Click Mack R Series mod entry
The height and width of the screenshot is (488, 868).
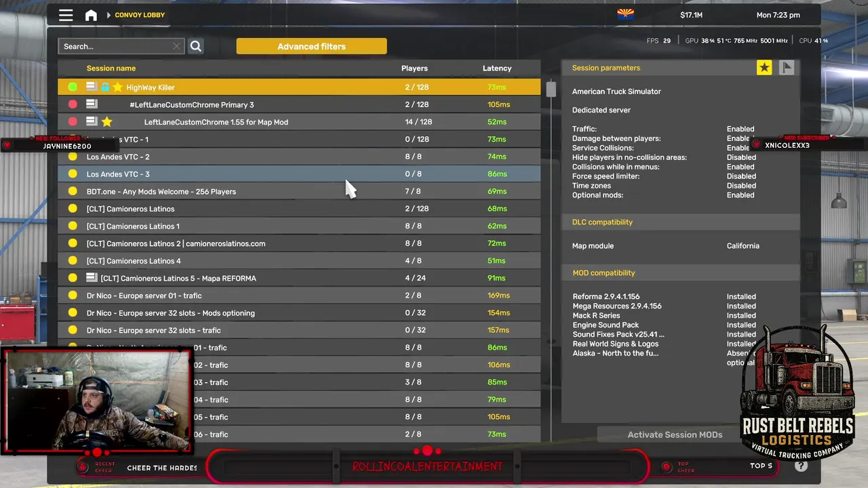596,315
